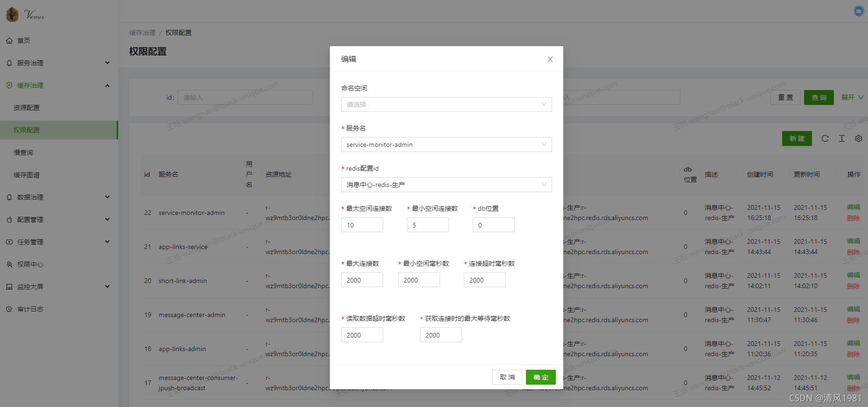
Task: Expand the 监控大屏 menu
Action: (107, 287)
